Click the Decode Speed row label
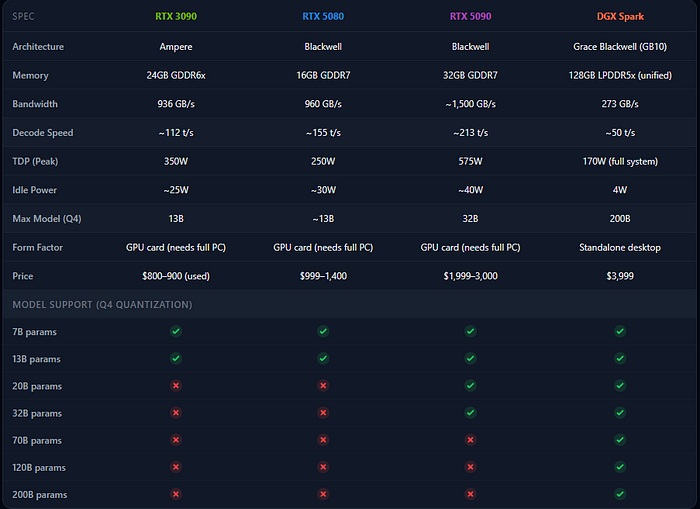The image size is (700, 509). tap(42, 132)
